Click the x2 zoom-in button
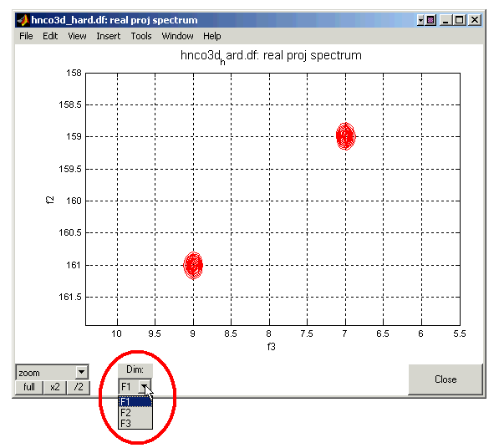499x448 pixels. click(54, 387)
